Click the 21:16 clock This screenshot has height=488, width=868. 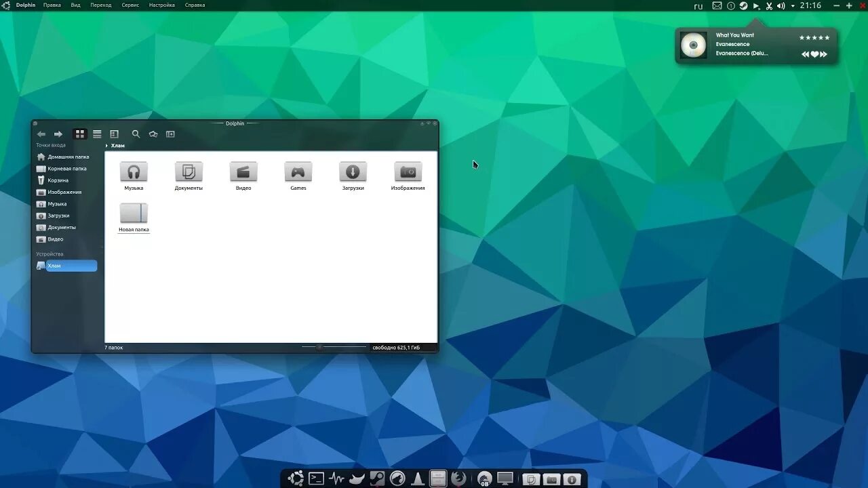pos(810,5)
